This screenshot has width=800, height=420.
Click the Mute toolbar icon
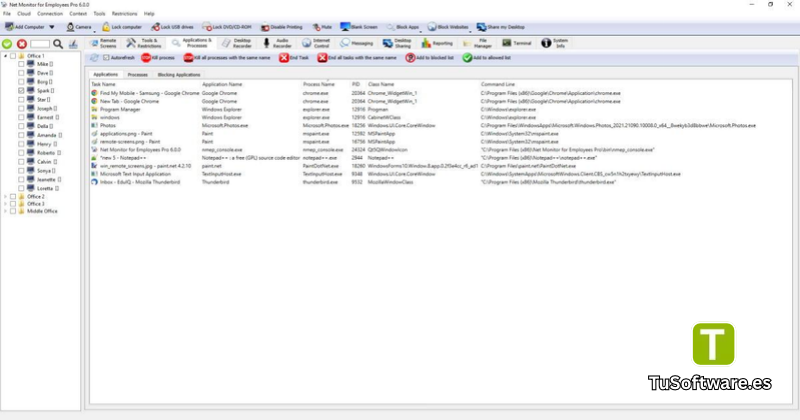pos(322,27)
